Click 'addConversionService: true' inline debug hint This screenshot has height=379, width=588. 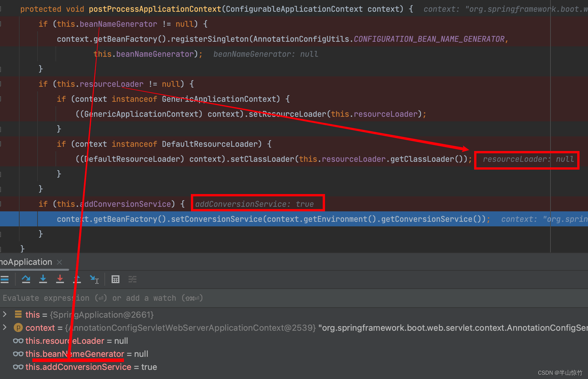[255, 204]
